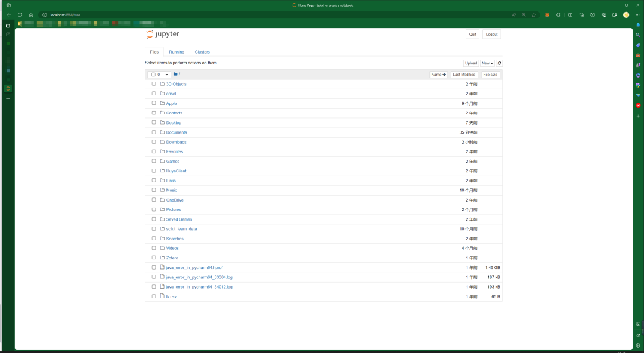Image resolution: width=644 pixels, height=353 pixels.
Task: View site information for localhost
Action: click(44, 15)
